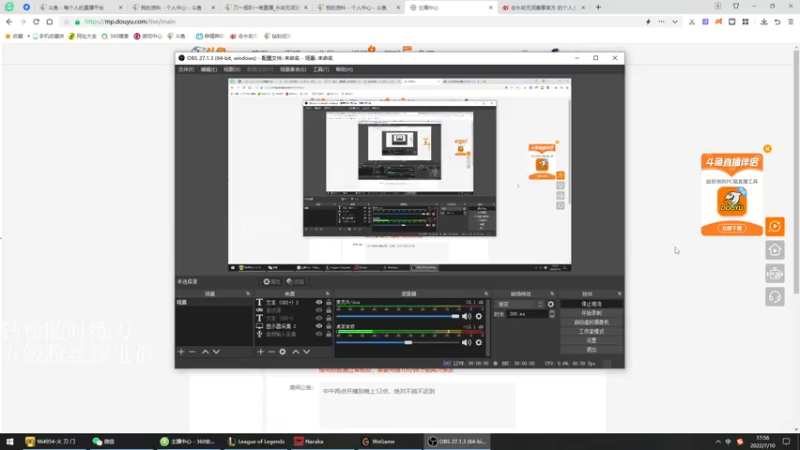The width and height of the screenshot is (800, 450).
Task: Move the scene down in the Scenes panel
Action: (x=216, y=352)
